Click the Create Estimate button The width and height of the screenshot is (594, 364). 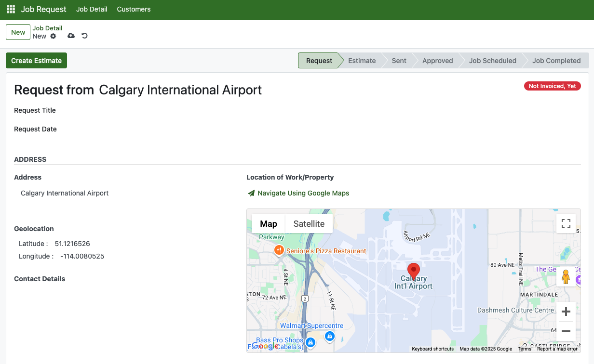[x=36, y=61]
